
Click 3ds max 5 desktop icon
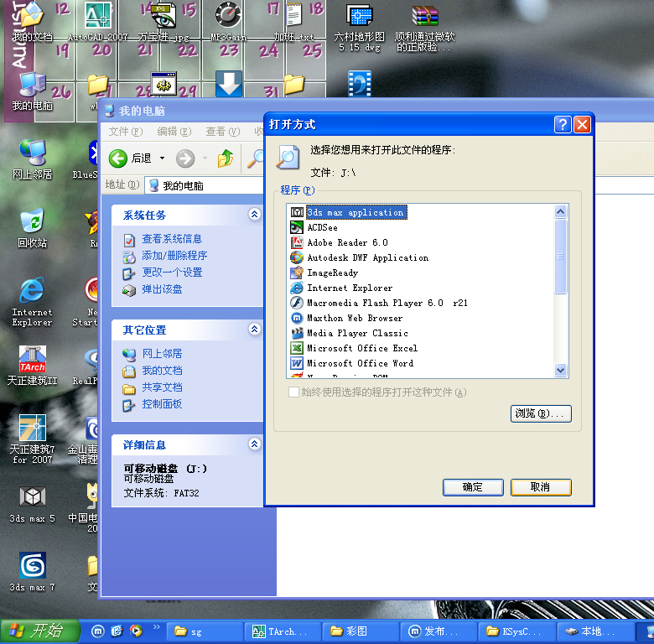[32, 504]
